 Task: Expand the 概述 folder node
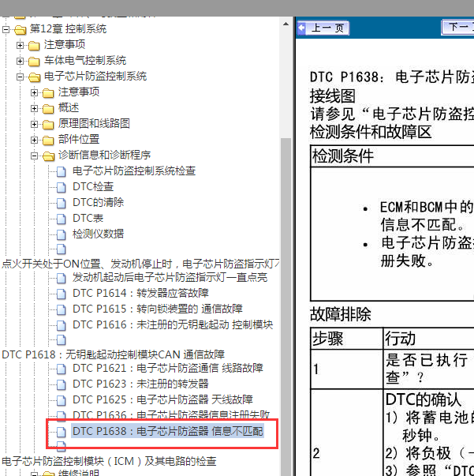coord(34,108)
